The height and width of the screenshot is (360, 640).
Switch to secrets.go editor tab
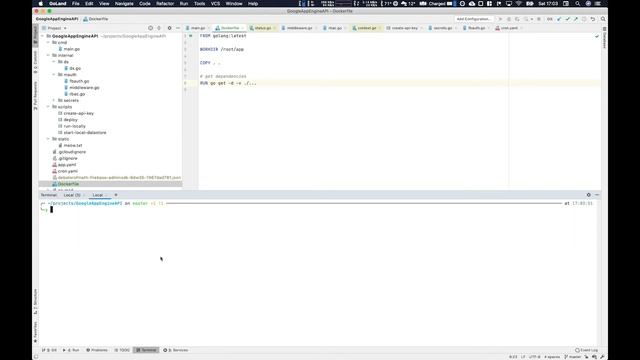[442, 28]
